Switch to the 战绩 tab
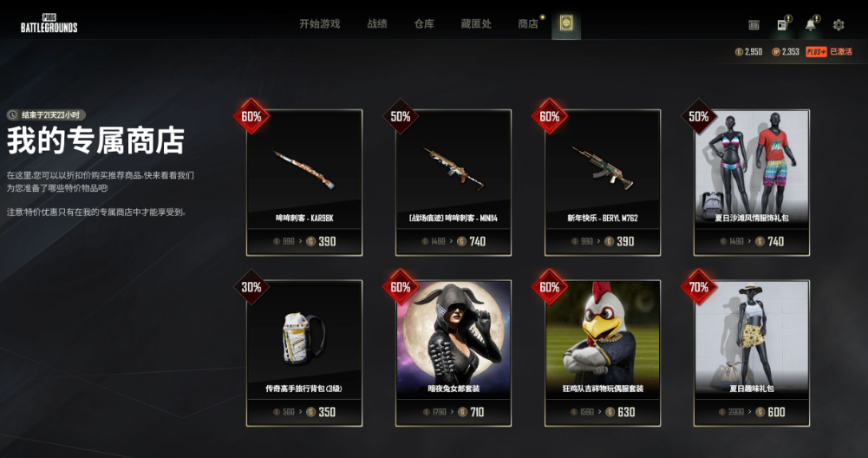Screen dimensions: 868x458 pos(377,23)
